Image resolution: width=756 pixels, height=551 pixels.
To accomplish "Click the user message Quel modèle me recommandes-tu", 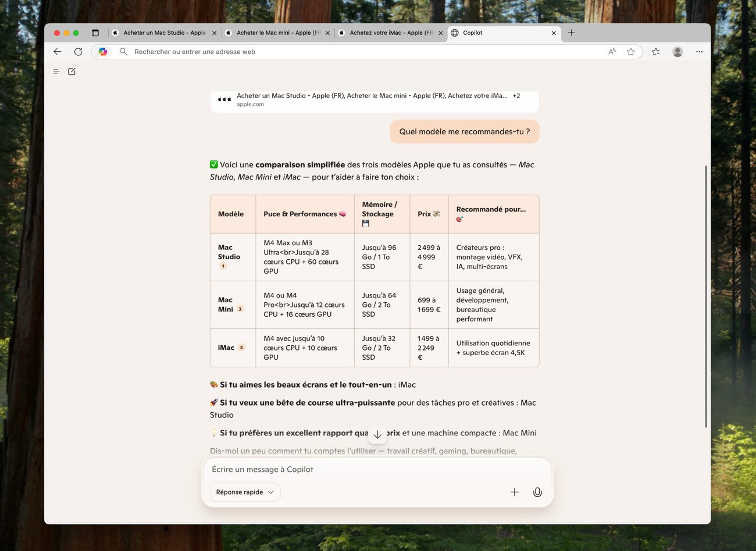I will click(x=465, y=132).
